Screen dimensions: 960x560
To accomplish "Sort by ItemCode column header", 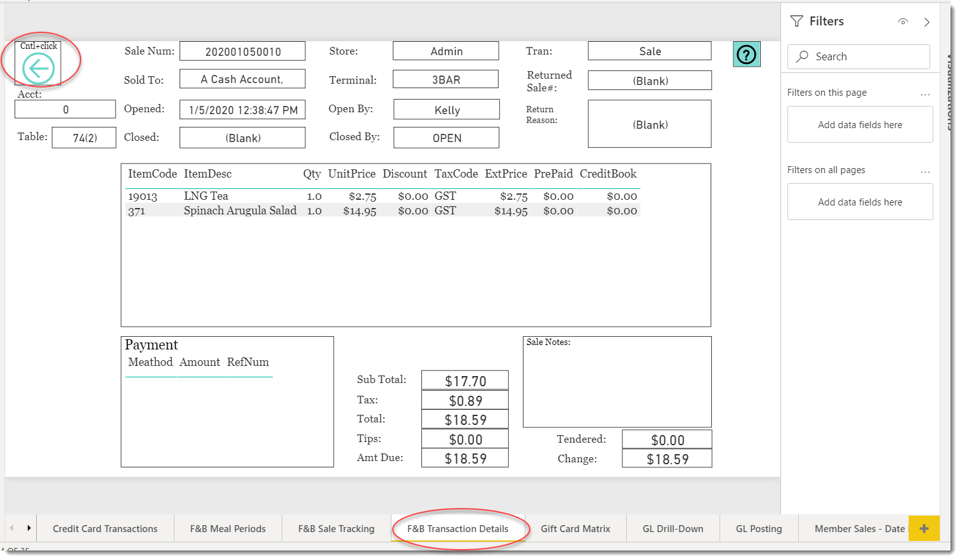I will 152,174.
